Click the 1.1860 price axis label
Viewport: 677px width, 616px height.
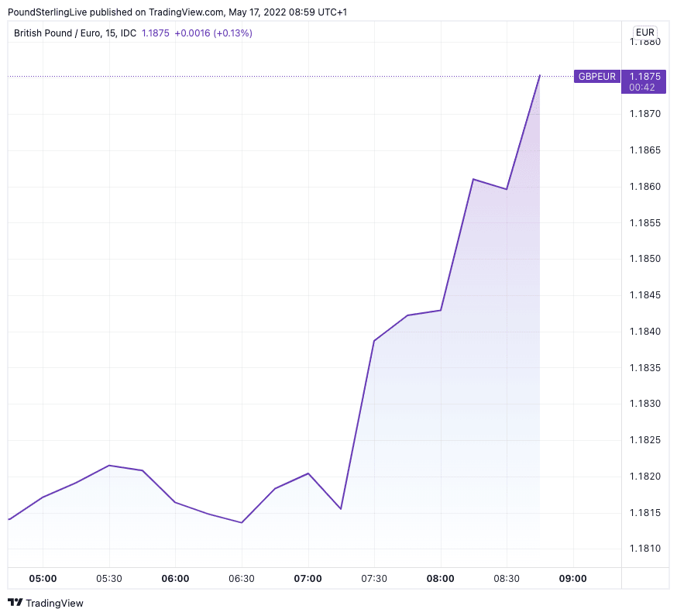click(644, 187)
